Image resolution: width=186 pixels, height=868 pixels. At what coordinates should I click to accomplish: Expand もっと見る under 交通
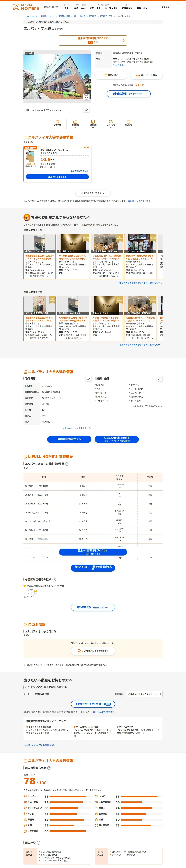point(120,65)
